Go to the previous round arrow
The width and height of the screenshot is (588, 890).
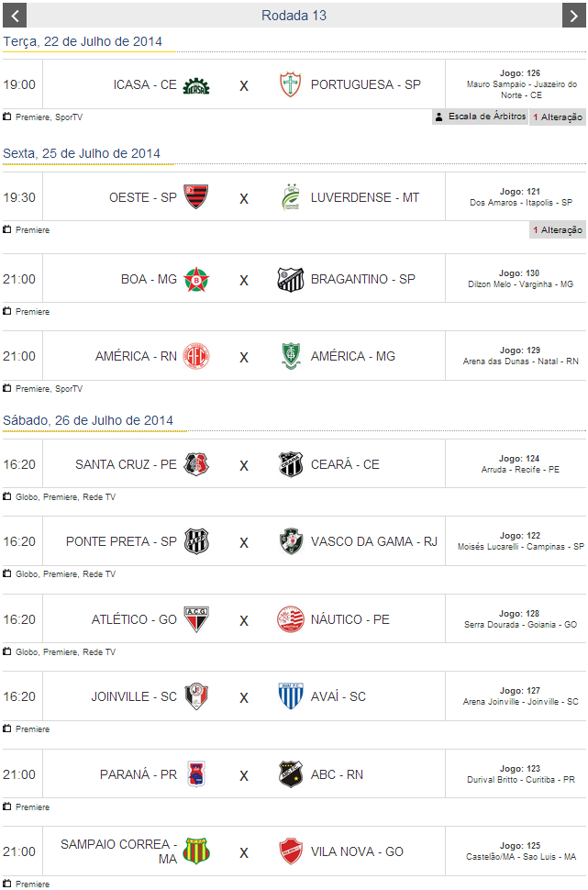tap(14, 15)
